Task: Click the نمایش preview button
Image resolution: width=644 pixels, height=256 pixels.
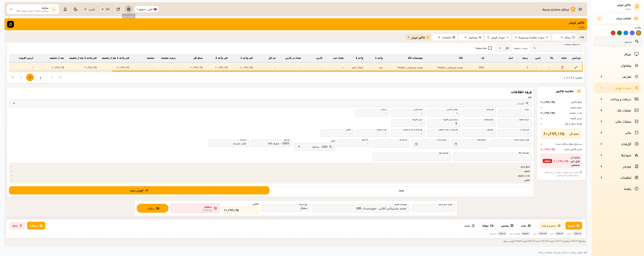Action: click(x=507, y=226)
